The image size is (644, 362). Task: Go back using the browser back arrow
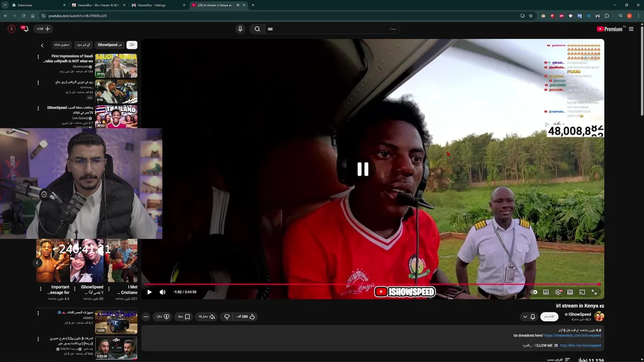coord(6,16)
